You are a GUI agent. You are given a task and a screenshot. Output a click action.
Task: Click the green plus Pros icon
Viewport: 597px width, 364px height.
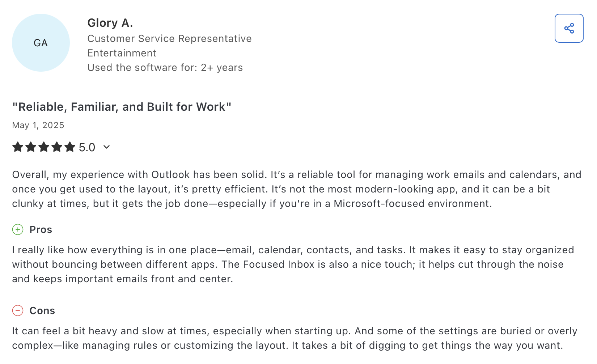pyautogui.click(x=18, y=229)
